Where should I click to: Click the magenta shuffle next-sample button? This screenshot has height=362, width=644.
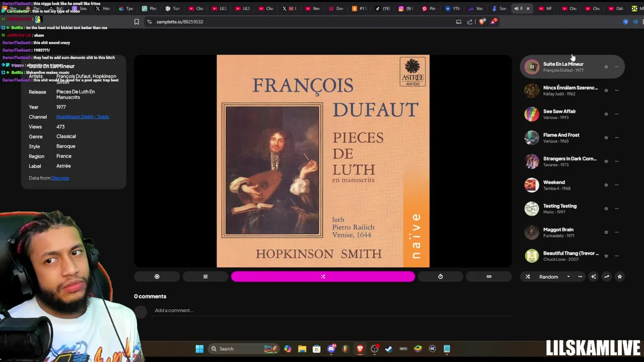pyautogui.click(x=323, y=277)
